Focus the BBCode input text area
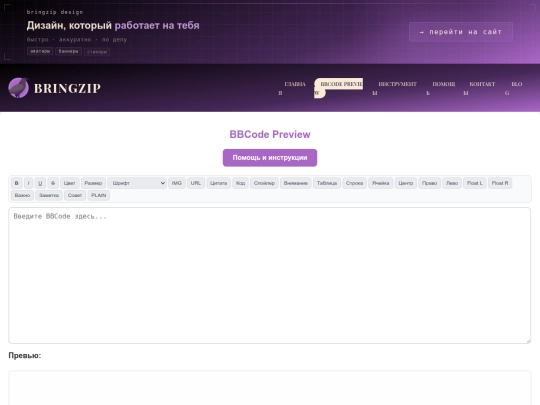540x405 pixels. [x=270, y=276]
